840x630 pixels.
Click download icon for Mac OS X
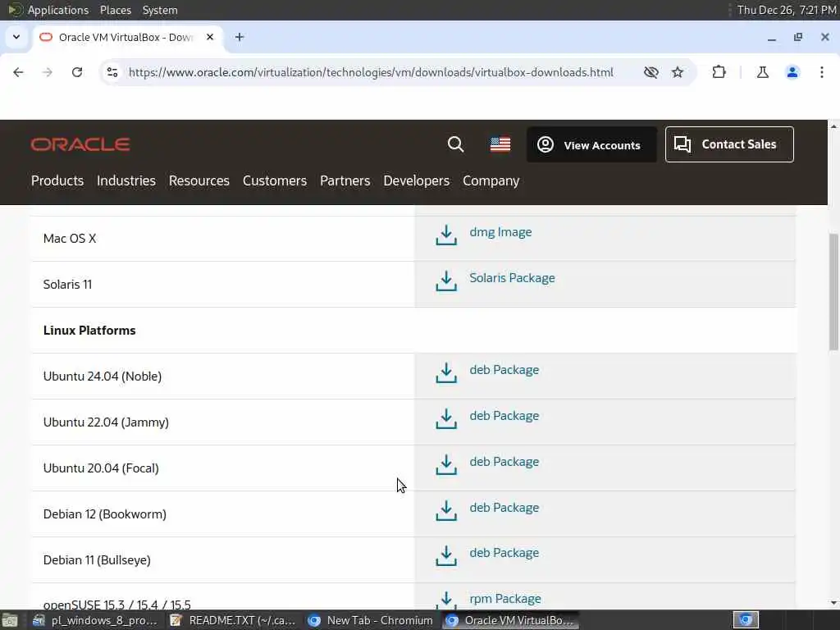[446, 235]
